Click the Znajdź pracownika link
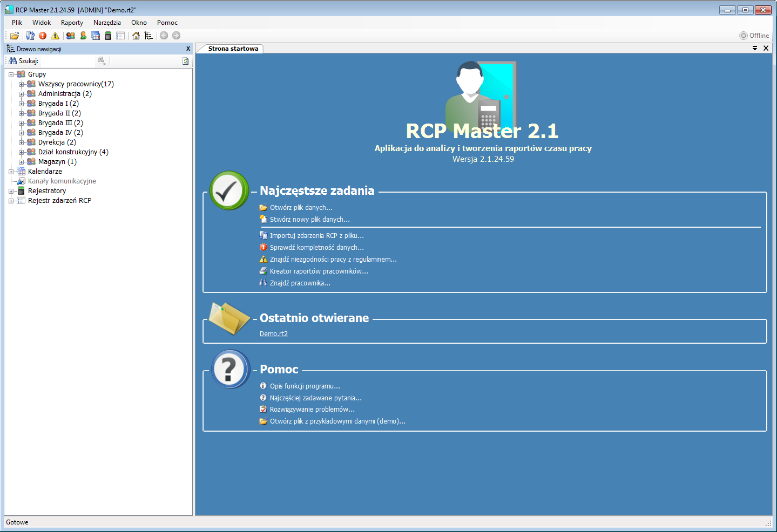This screenshot has width=777, height=532. click(300, 283)
